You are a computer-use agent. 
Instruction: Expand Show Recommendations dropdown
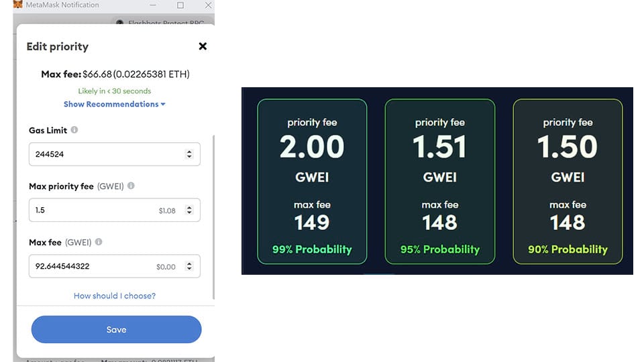[x=115, y=105]
